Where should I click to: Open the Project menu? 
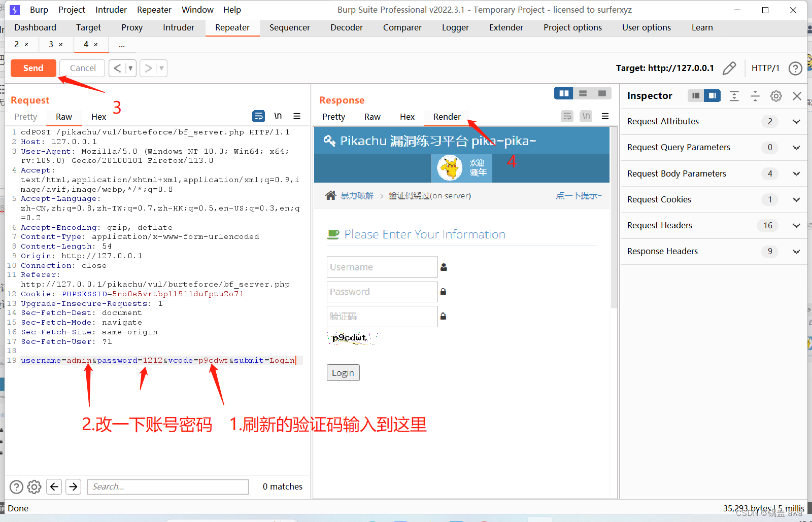[x=72, y=10]
